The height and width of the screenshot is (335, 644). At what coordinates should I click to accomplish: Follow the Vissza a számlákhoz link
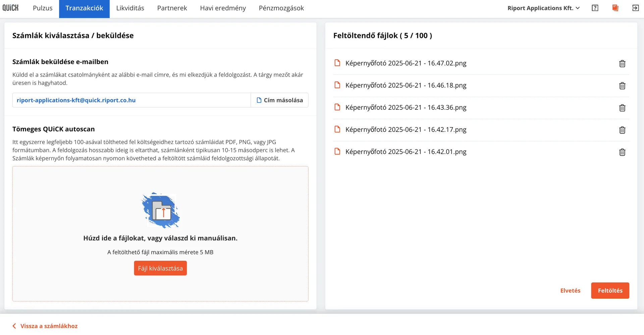(49, 326)
